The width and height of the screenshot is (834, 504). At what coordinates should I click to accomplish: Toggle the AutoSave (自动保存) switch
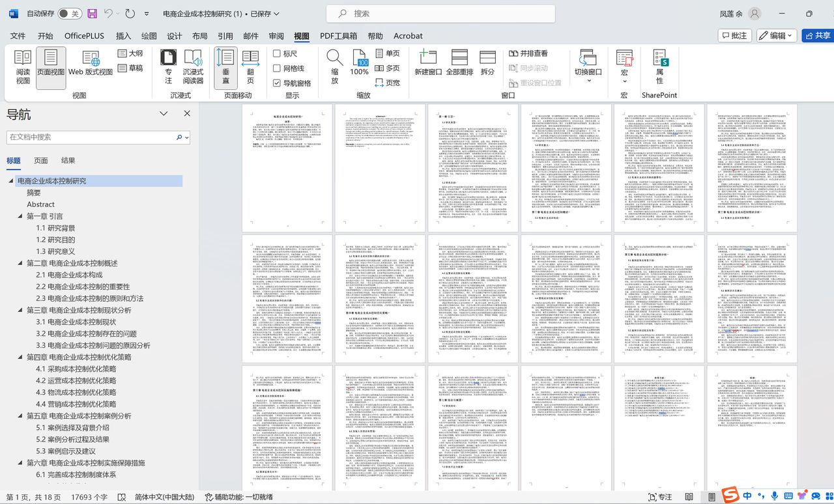coord(70,13)
